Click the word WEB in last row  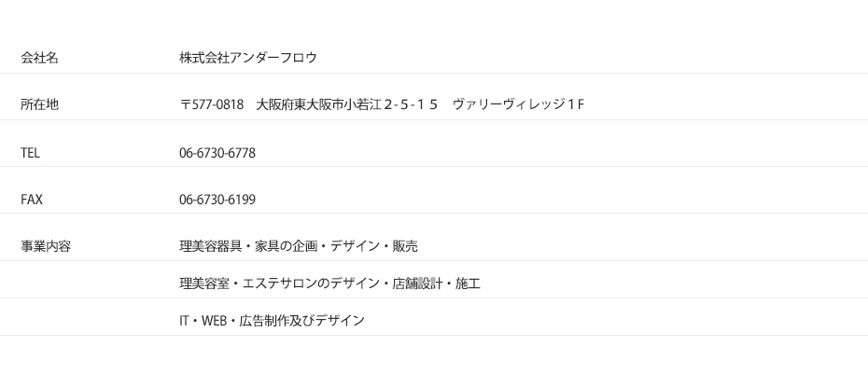[215, 321]
